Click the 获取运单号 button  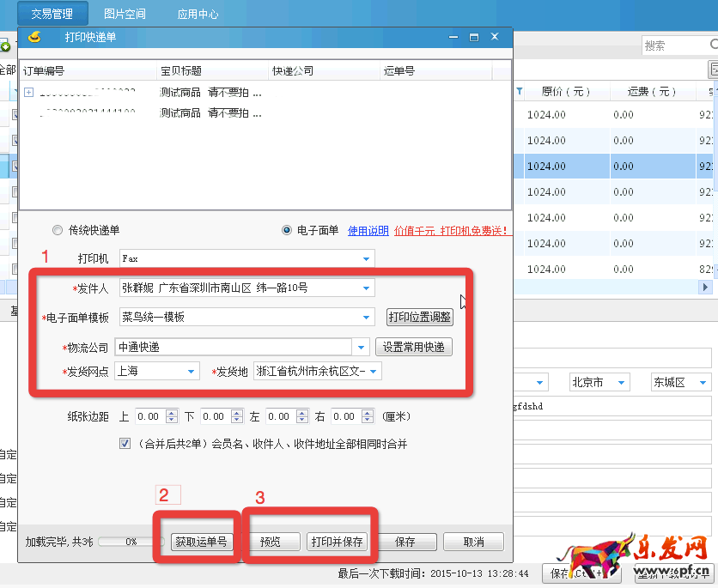[x=202, y=542]
